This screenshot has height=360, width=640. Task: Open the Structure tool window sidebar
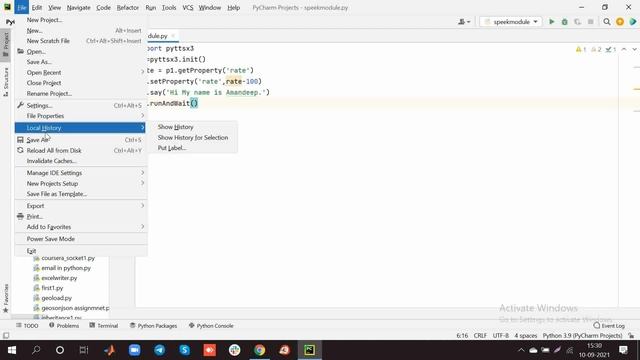(6, 82)
